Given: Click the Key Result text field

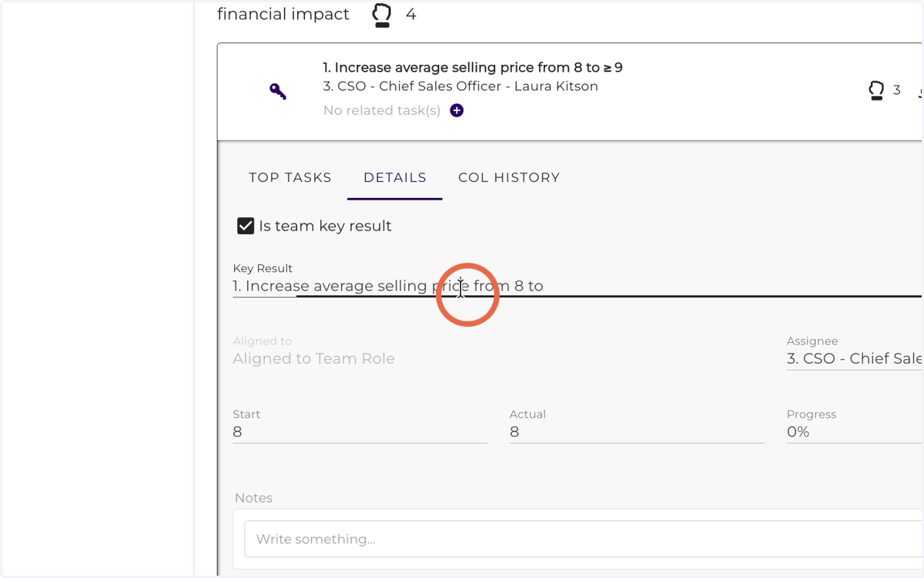Looking at the screenshot, I should pyautogui.click(x=577, y=286).
